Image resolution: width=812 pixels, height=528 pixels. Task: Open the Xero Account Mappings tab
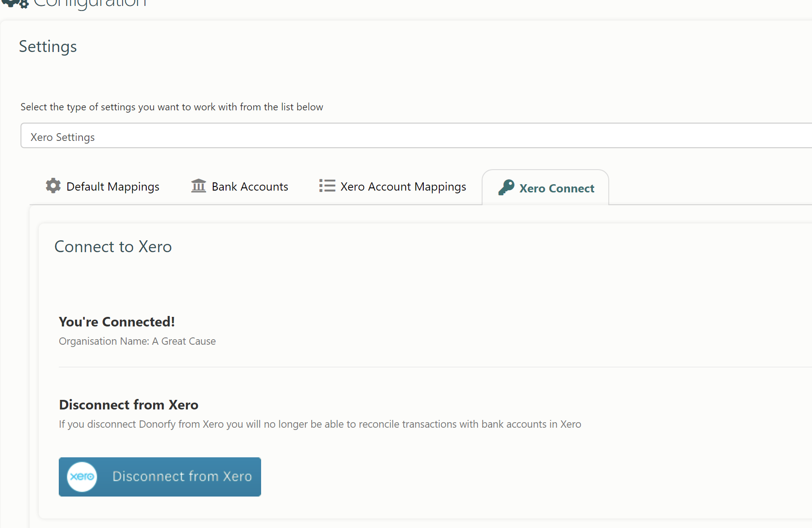[392, 186]
